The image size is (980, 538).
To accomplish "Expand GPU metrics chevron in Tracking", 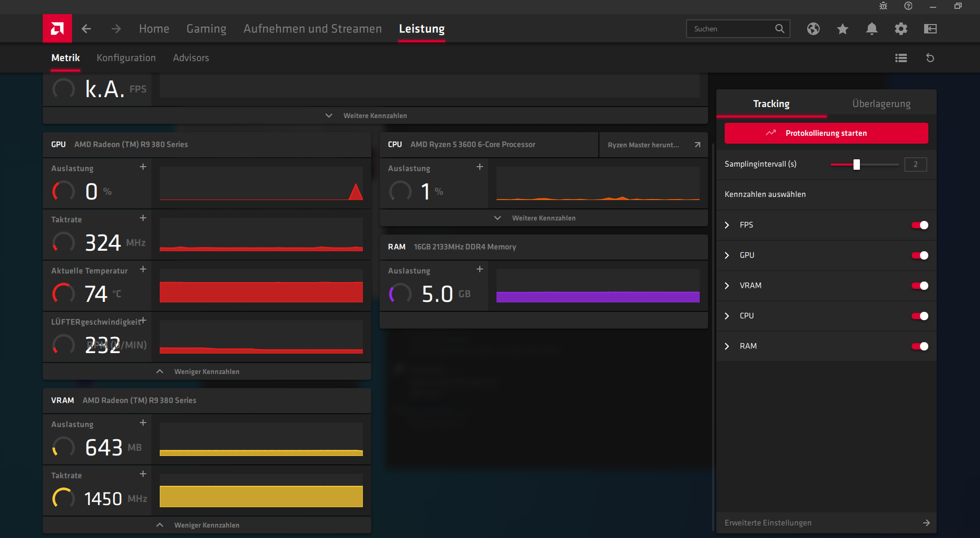I will click(x=727, y=255).
